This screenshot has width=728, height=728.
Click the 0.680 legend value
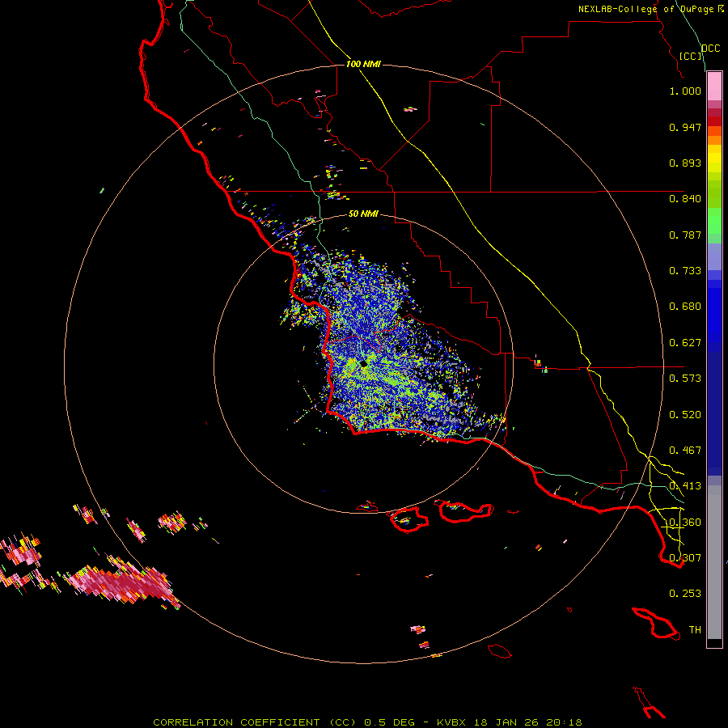click(x=685, y=307)
